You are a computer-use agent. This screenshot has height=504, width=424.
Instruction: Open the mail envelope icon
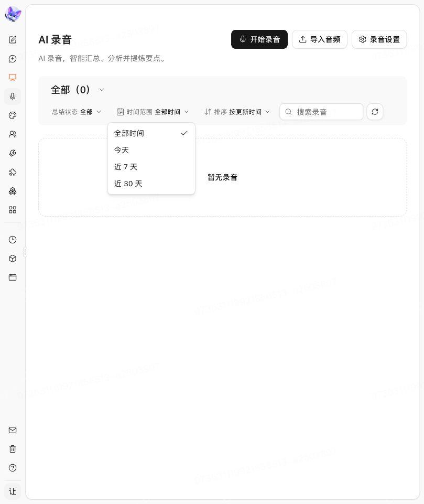[x=13, y=430]
